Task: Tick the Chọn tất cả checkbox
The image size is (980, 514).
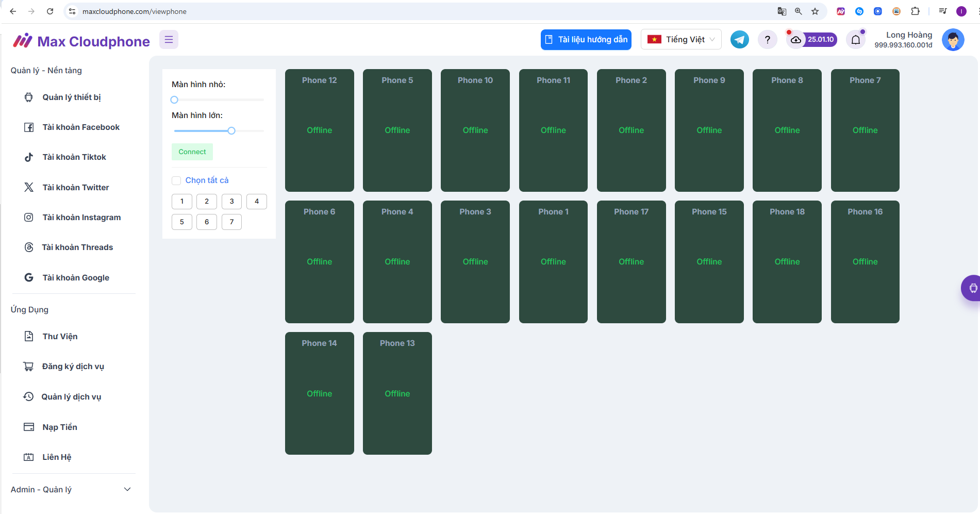Action: 176,180
